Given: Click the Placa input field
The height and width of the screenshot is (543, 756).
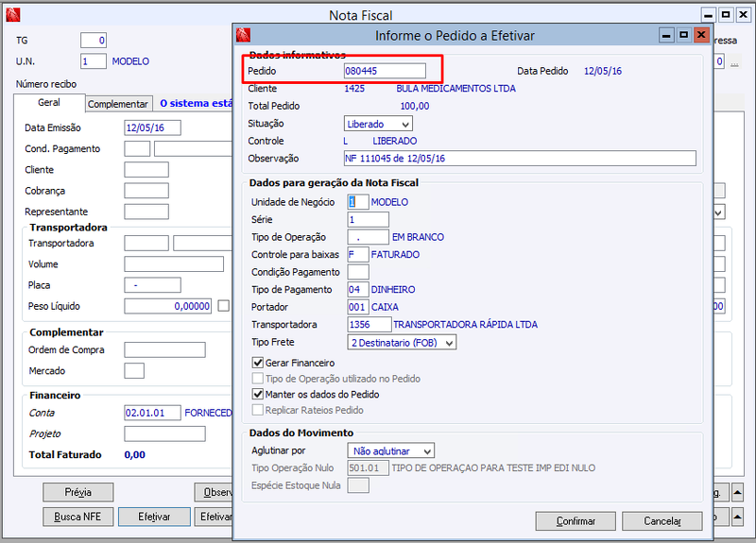Looking at the screenshot, I should [x=152, y=285].
